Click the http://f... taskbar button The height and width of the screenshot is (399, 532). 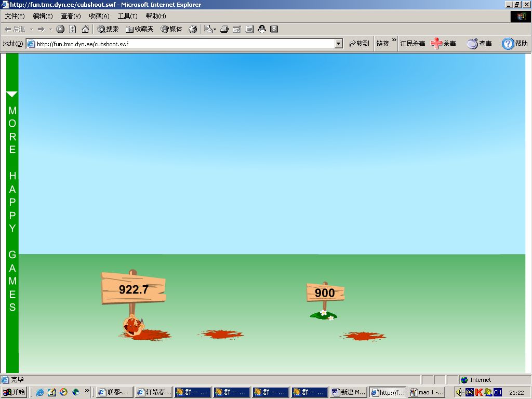tap(388, 392)
